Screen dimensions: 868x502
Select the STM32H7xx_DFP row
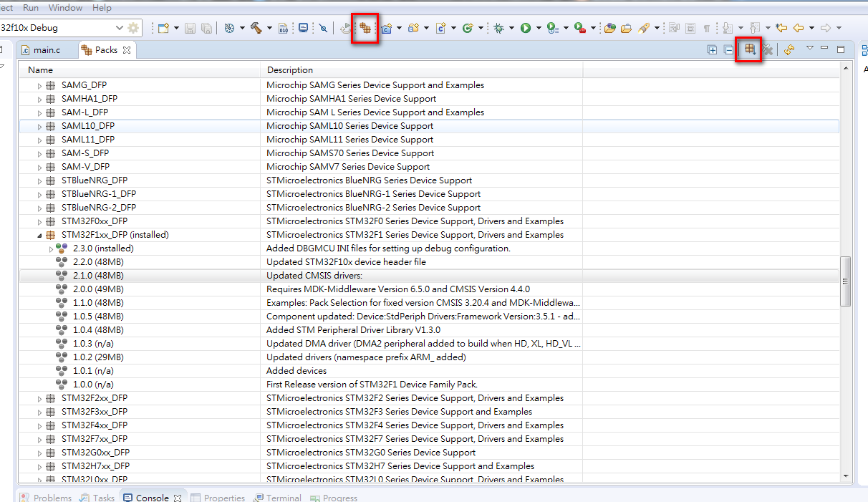[430, 466]
